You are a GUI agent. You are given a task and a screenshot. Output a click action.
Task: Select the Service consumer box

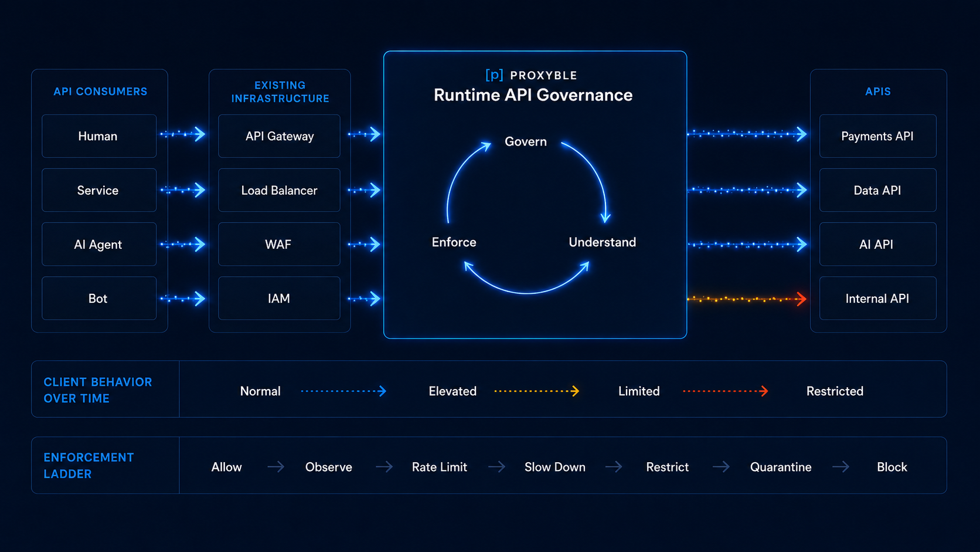(x=99, y=190)
